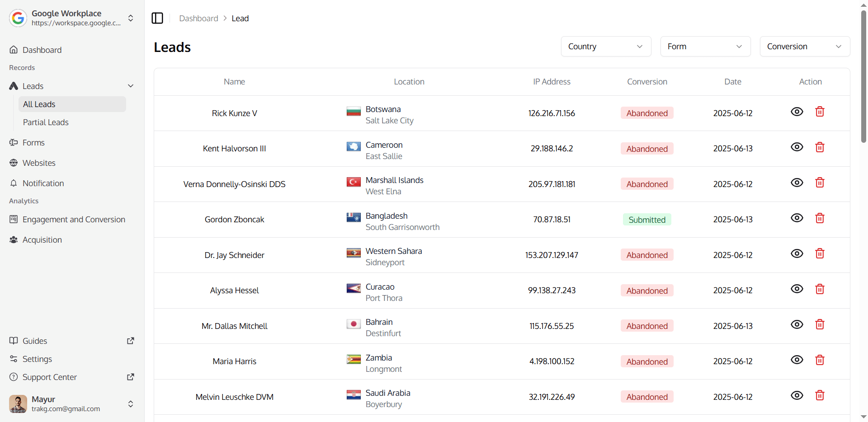
Task: Remove Melvin Leuschke DVM lead record
Action: tap(819, 396)
